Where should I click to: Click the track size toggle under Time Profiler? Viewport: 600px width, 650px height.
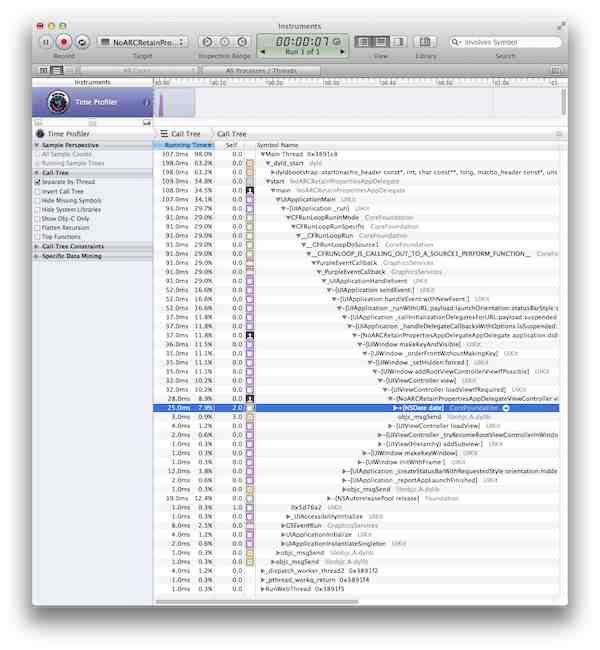(x=146, y=123)
